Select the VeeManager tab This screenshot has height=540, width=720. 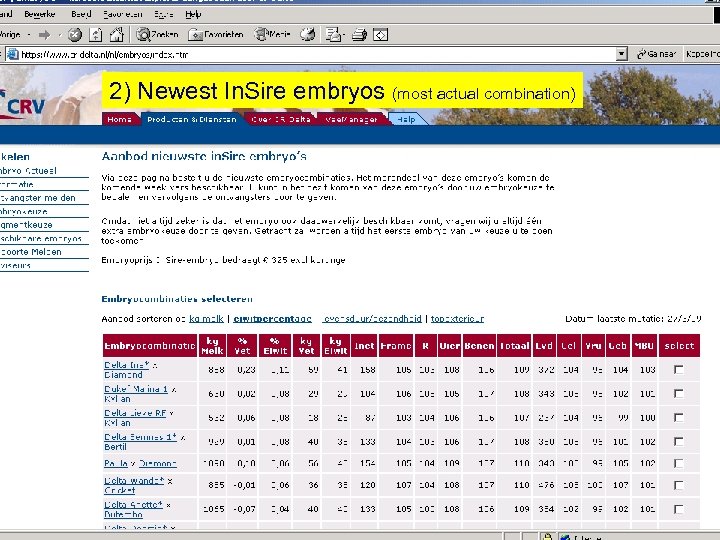(x=351, y=119)
